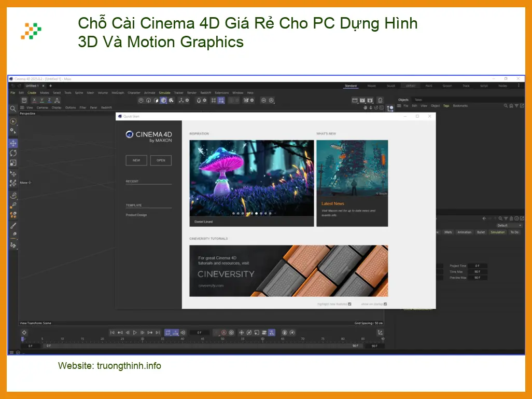Open Edit Render Settings icon
Image resolution: width=532 pixels, height=399 pixels.
pyautogui.click(x=370, y=100)
